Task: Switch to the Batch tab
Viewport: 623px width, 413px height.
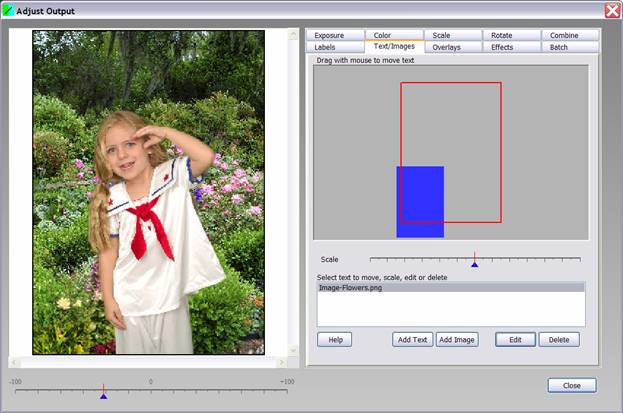Action: click(570, 47)
